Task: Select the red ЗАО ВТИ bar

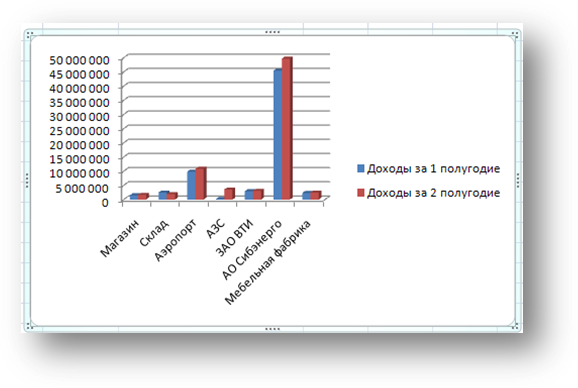Action: (258, 195)
